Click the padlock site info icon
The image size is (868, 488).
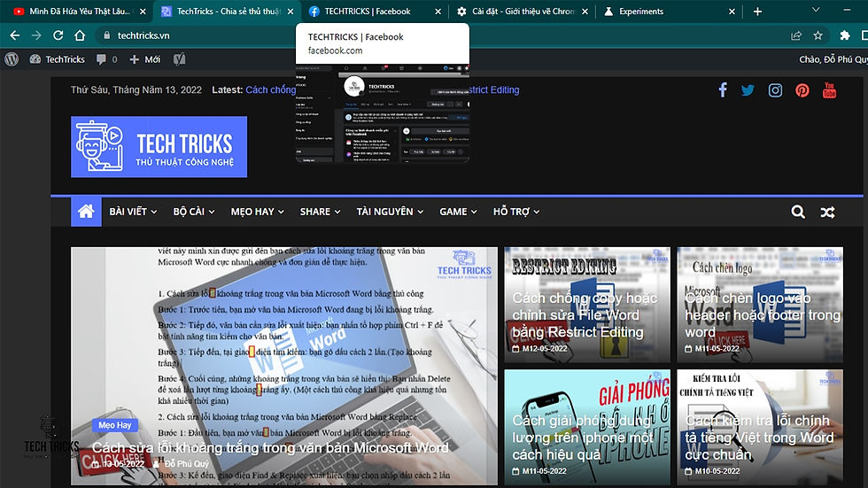[107, 35]
